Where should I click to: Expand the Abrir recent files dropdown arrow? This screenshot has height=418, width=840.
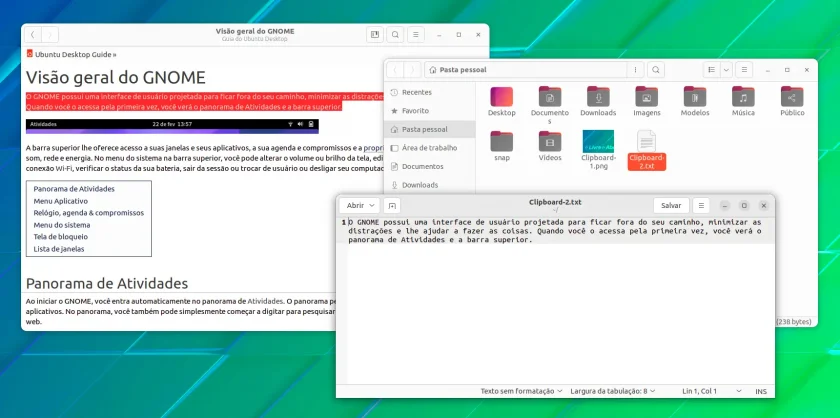coord(373,205)
